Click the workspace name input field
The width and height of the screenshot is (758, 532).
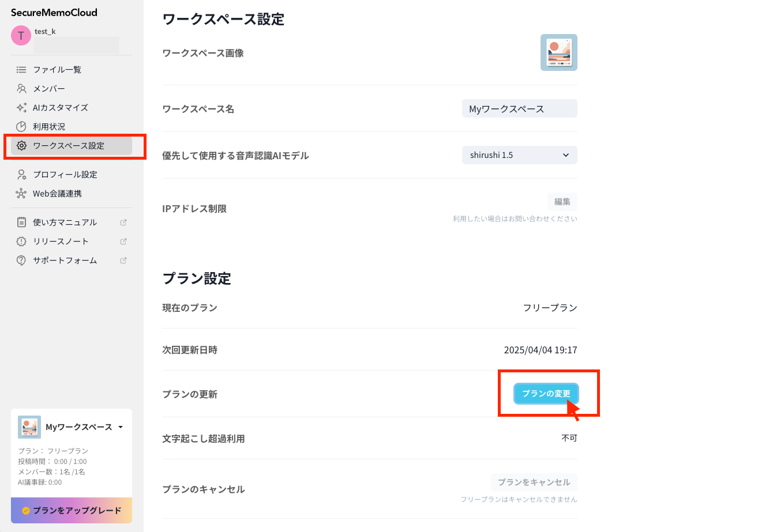(519, 109)
